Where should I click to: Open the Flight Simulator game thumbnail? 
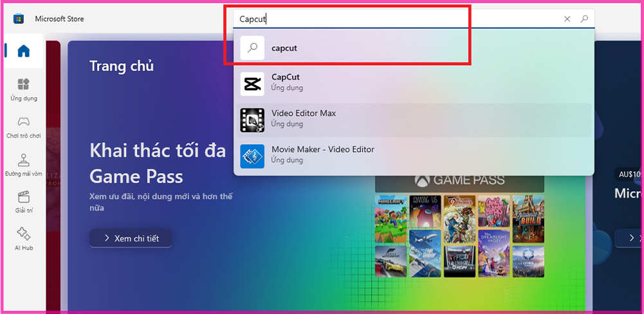point(425,254)
